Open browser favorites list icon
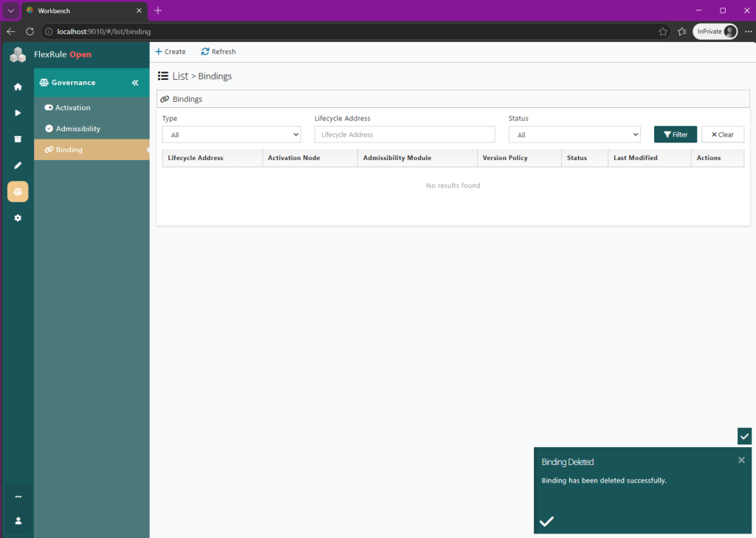The height and width of the screenshot is (538, 756). 681,31
